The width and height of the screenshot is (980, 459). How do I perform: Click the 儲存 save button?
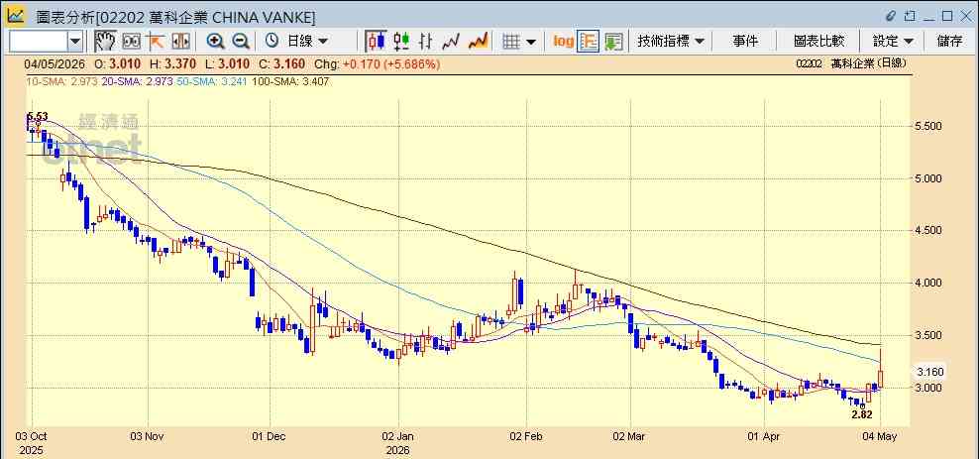[949, 42]
